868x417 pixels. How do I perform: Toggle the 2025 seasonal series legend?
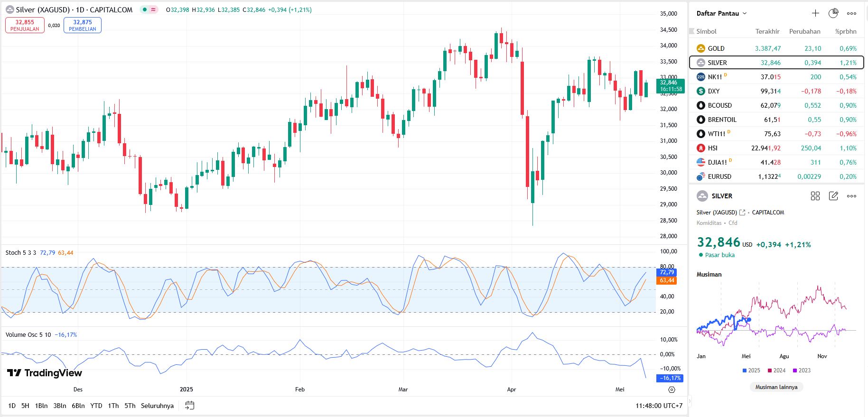point(751,371)
